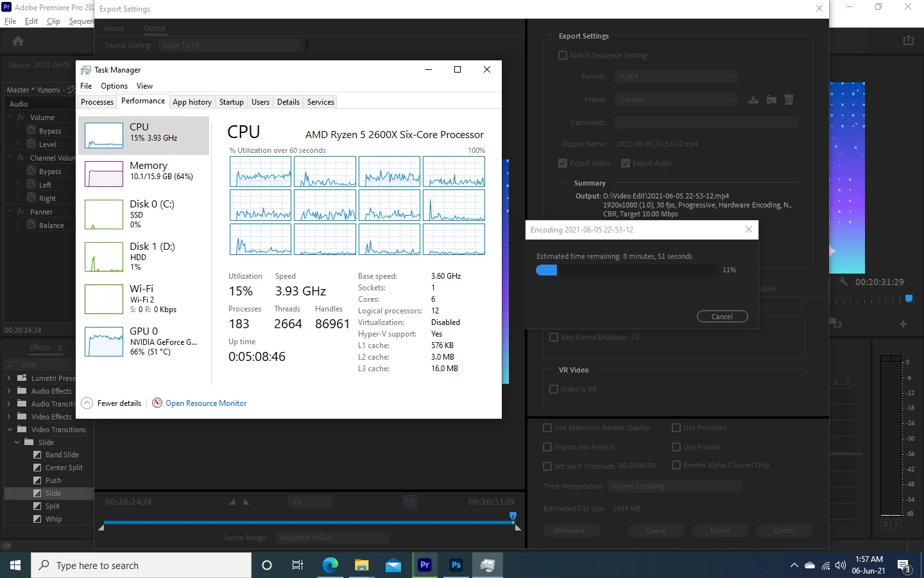Toggle the Export Video checkbox

click(x=563, y=163)
